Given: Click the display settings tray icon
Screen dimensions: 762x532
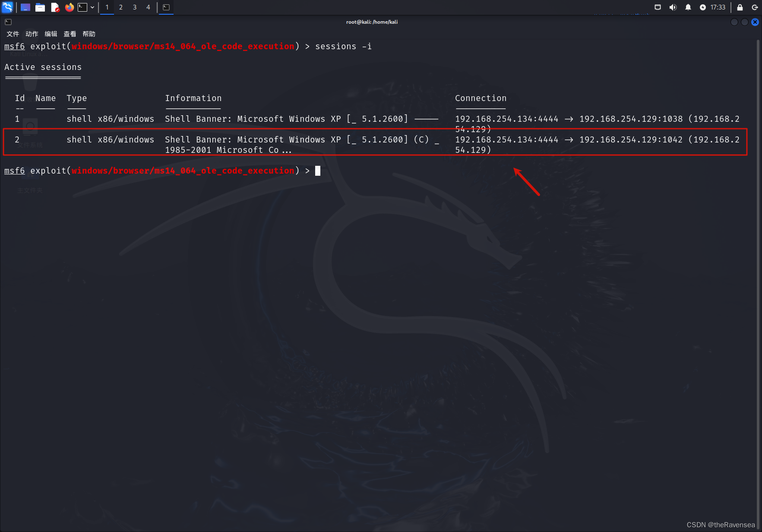Looking at the screenshot, I should click(658, 7).
